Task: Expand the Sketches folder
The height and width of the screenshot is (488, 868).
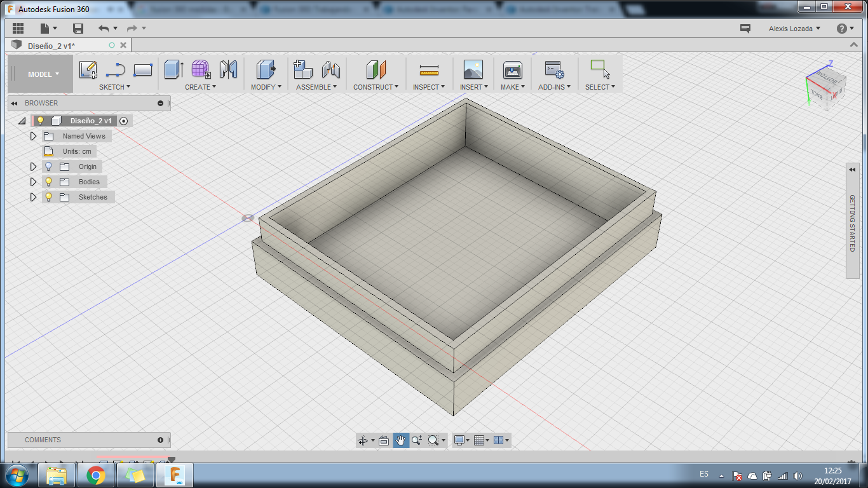Action: 34,197
